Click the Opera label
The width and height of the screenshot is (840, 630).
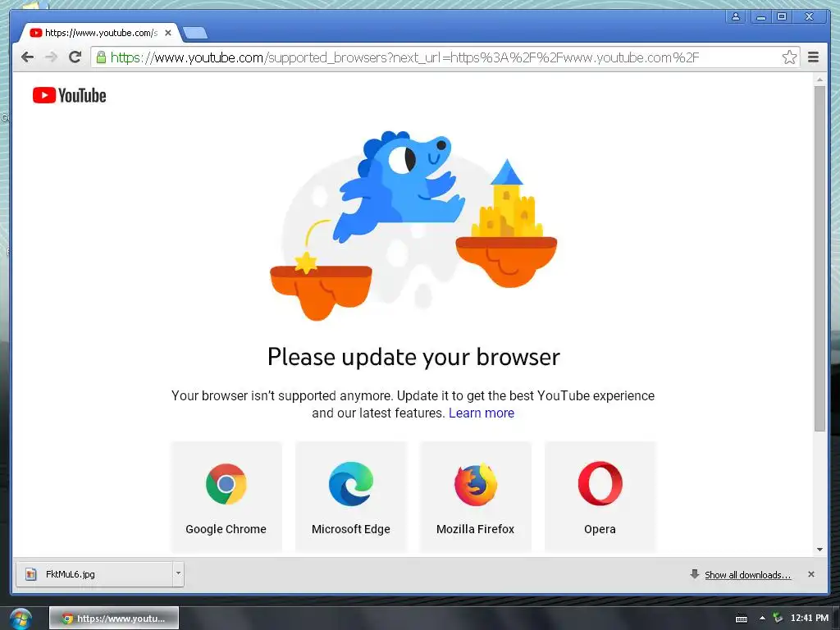tap(600, 529)
